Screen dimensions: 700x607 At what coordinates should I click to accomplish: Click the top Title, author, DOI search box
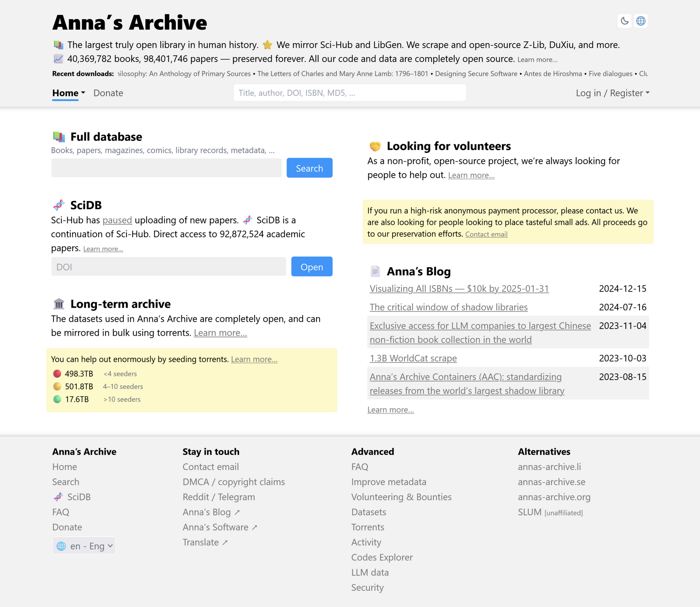[350, 93]
